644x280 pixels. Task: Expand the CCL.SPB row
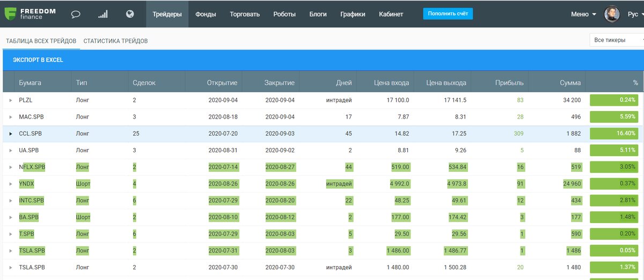[x=11, y=134]
